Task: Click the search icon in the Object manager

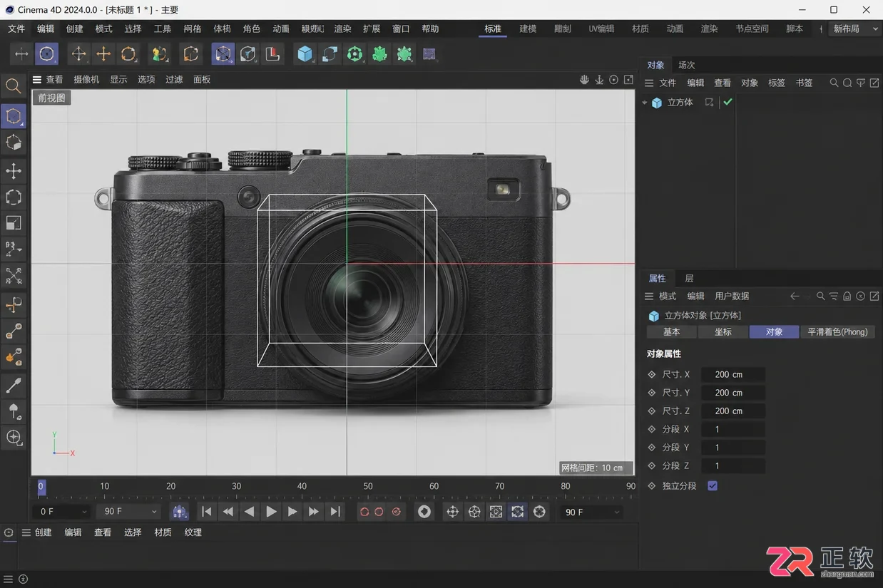Action: [x=834, y=83]
